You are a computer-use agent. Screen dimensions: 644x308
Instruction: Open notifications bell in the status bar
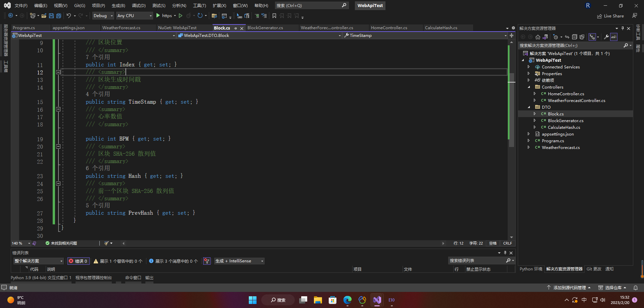[x=636, y=288]
